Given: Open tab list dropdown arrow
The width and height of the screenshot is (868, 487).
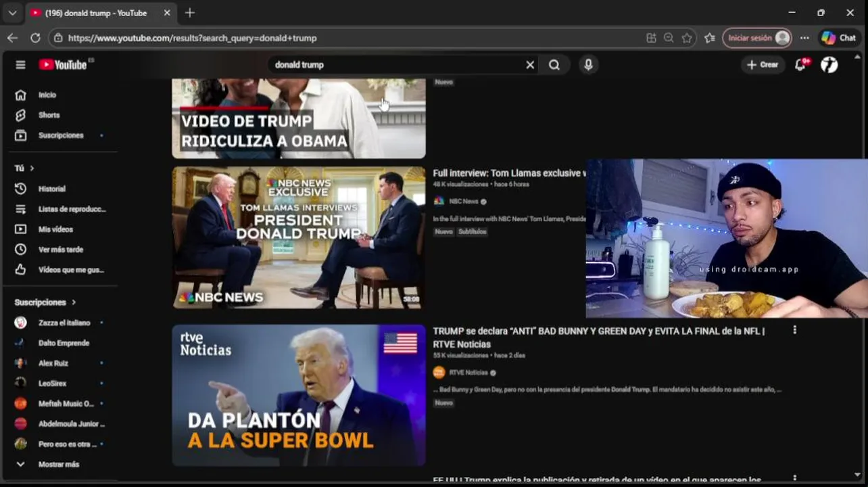Looking at the screenshot, I should pyautogui.click(x=12, y=13).
